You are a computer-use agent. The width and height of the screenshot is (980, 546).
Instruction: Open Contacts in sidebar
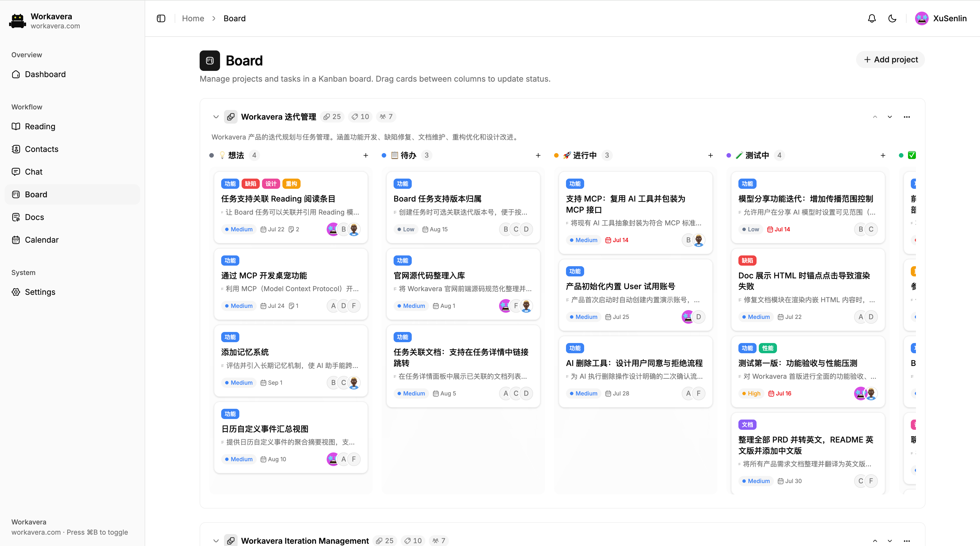72,149
